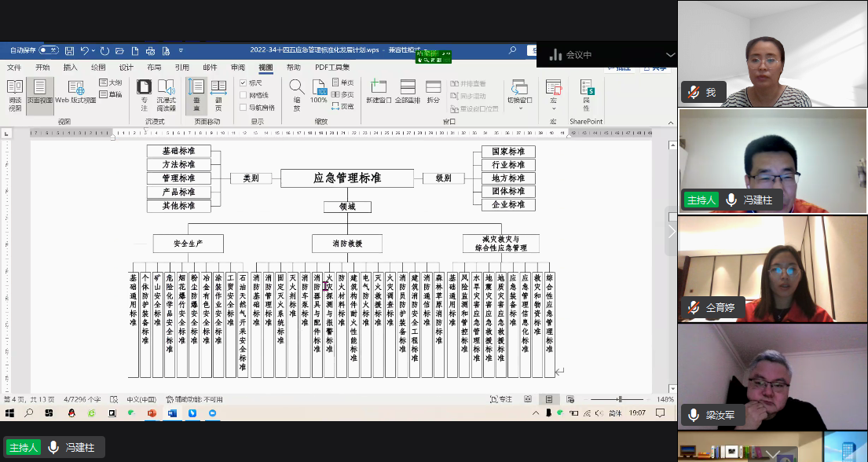The width and height of the screenshot is (868, 462).
Task: Open SharePoint 属性 properties
Action: (x=587, y=94)
